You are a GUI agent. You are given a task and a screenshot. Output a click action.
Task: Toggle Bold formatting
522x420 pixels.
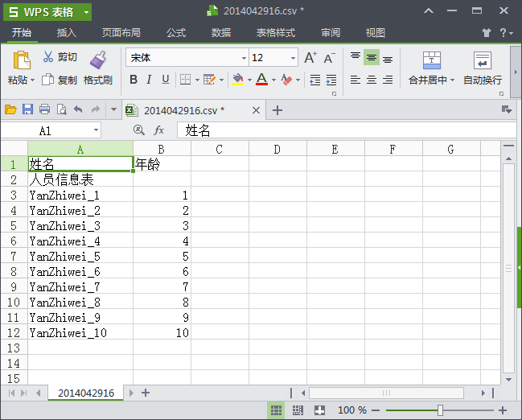pos(134,80)
